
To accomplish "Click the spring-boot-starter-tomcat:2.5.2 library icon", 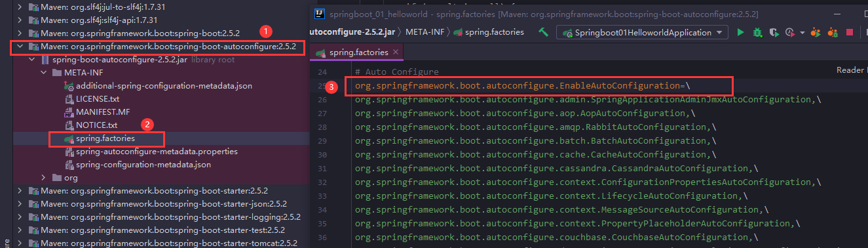I will tap(33, 243).
